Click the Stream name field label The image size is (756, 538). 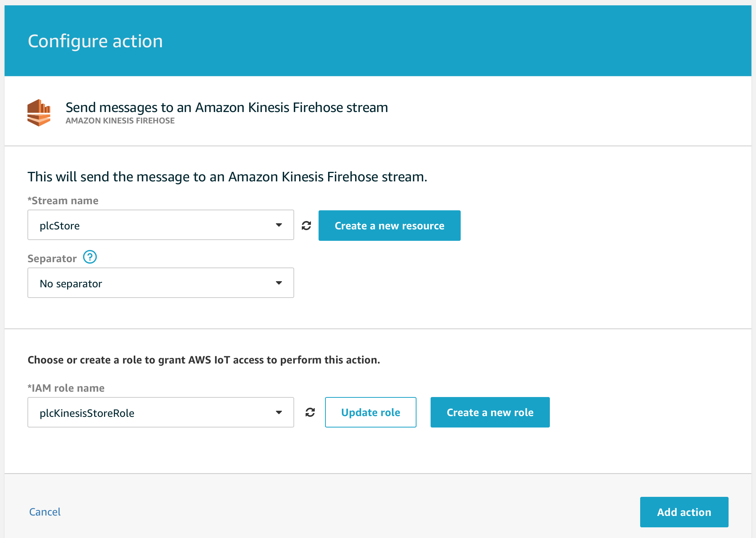pos(63,201)
